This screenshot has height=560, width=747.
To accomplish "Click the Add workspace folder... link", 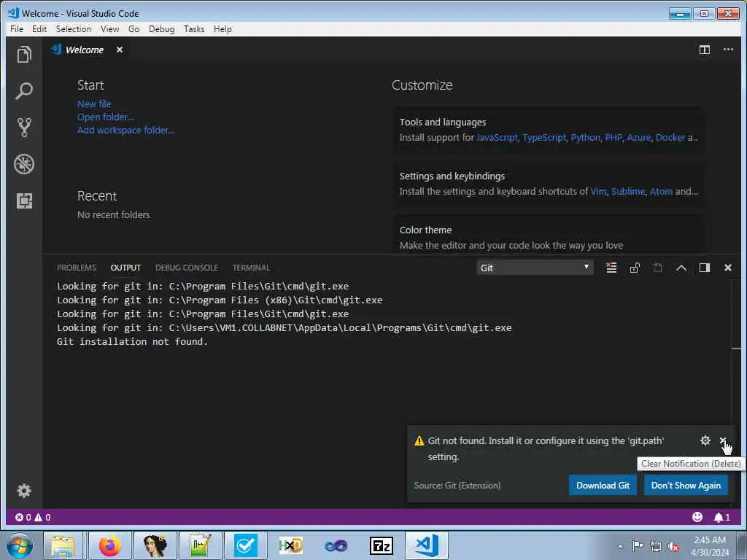I will coord(125,130).
